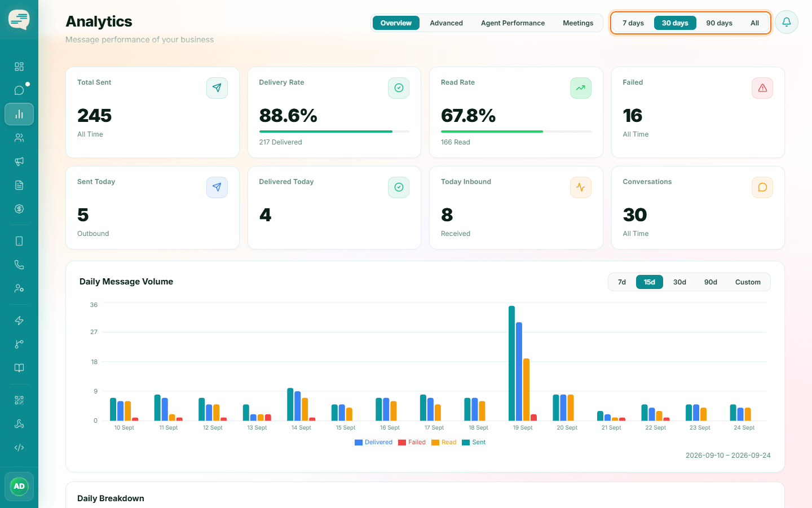Click the AD user avatar
Viewport: 812px width, 508px height.
19,487
